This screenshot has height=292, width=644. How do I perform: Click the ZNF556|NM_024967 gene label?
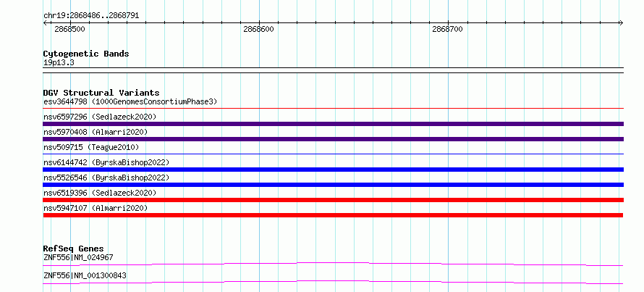point(78,257)
